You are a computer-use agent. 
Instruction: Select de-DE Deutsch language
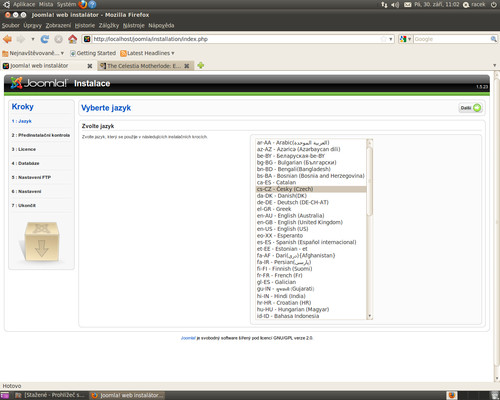pos(311,202)
